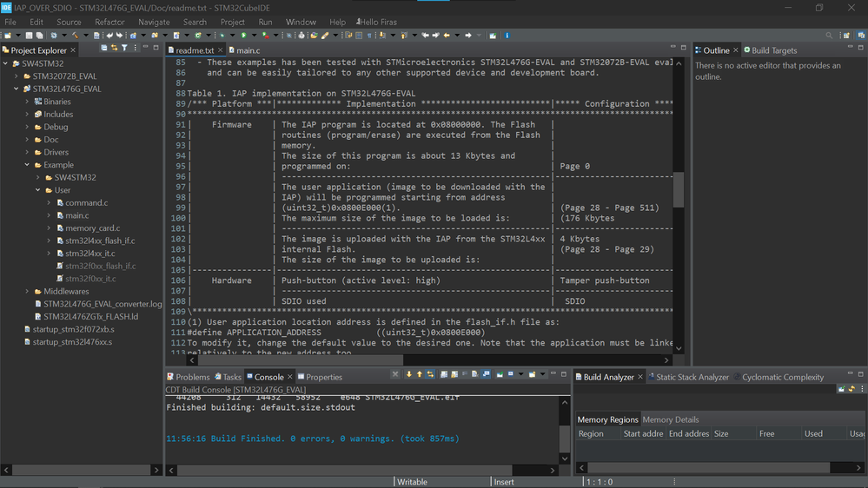
Task: Collapse the STM32L476G_EVAL project node
Action: [x=16, y=89]
